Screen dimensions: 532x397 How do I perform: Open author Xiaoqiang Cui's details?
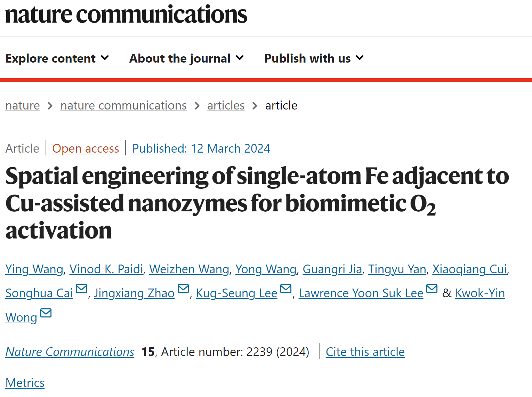coord(469,269)
